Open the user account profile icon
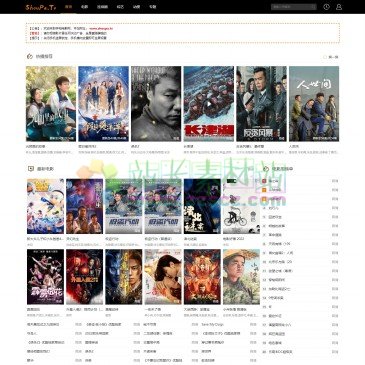This screenshot has width=365, height=365. 339,7
